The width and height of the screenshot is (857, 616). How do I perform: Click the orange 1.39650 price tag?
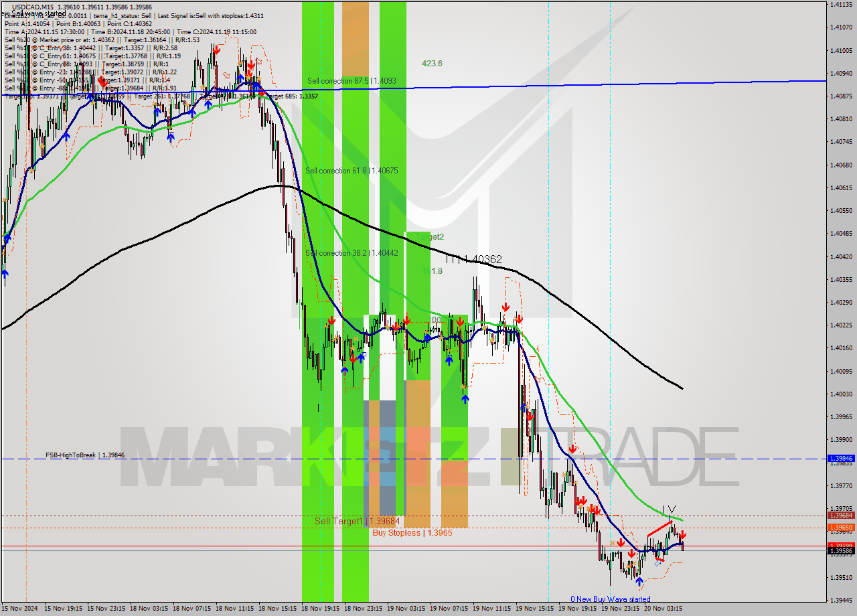[841, 528]
